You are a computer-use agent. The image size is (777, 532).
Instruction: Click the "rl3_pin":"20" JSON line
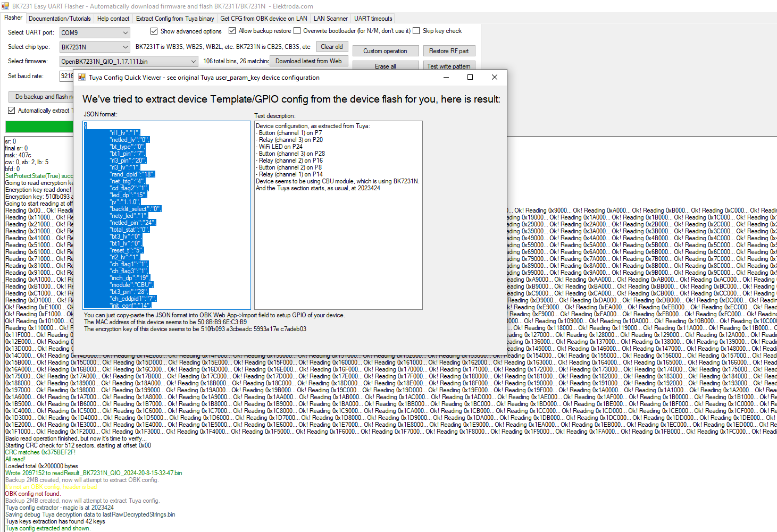click(128, 161)
